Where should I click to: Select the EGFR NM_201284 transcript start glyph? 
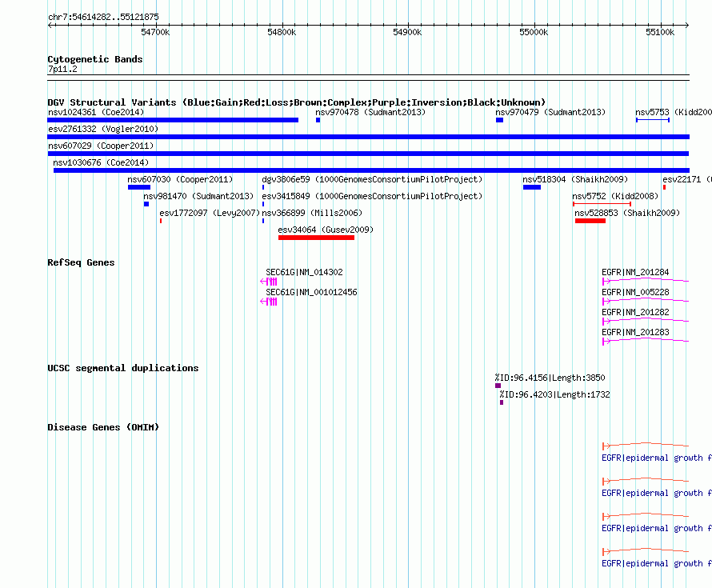tap(606, 282)
